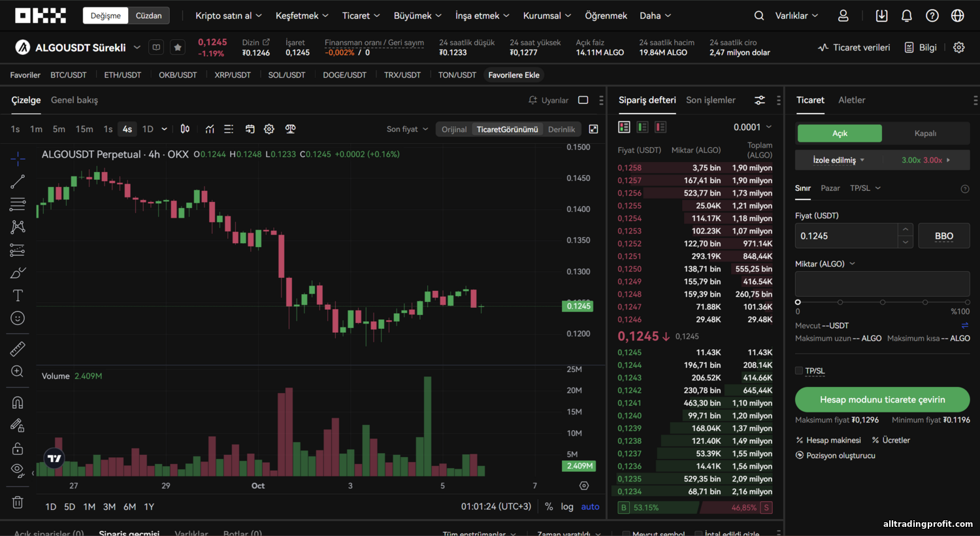The image size is (980, 536).
Task: Open the notifications bell icon
Action: tap(907, 16)
